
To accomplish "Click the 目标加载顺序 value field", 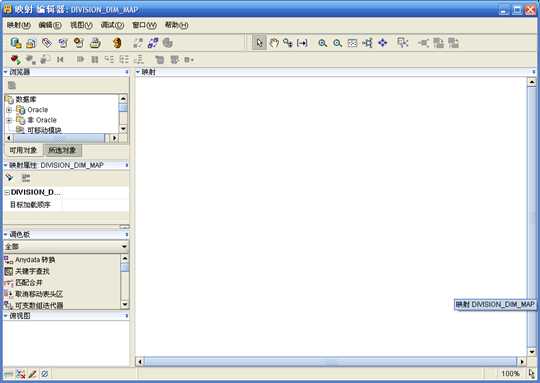I will 95,205.
